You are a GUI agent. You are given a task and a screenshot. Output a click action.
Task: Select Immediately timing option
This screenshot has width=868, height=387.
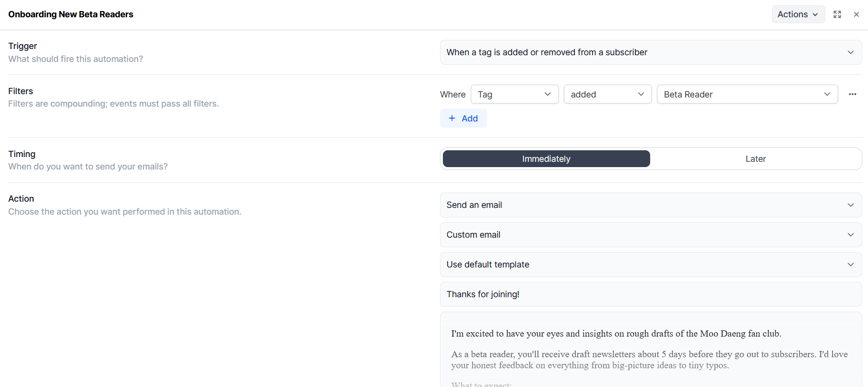tap(546, 159)
